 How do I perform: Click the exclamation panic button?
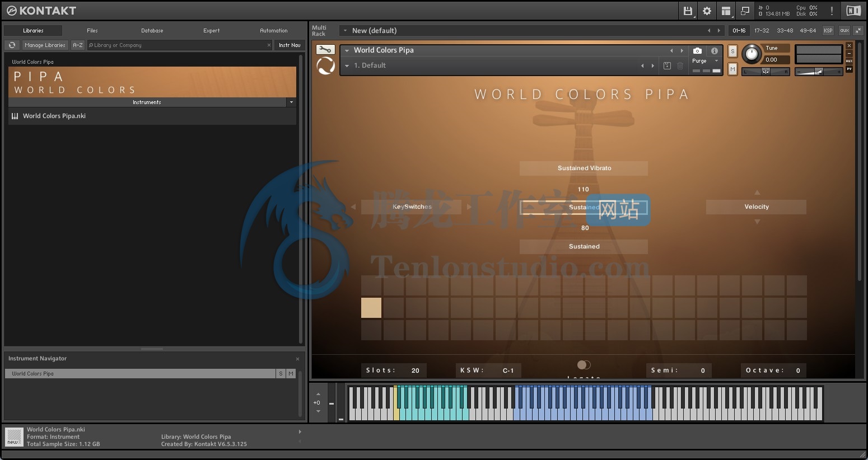832,11
